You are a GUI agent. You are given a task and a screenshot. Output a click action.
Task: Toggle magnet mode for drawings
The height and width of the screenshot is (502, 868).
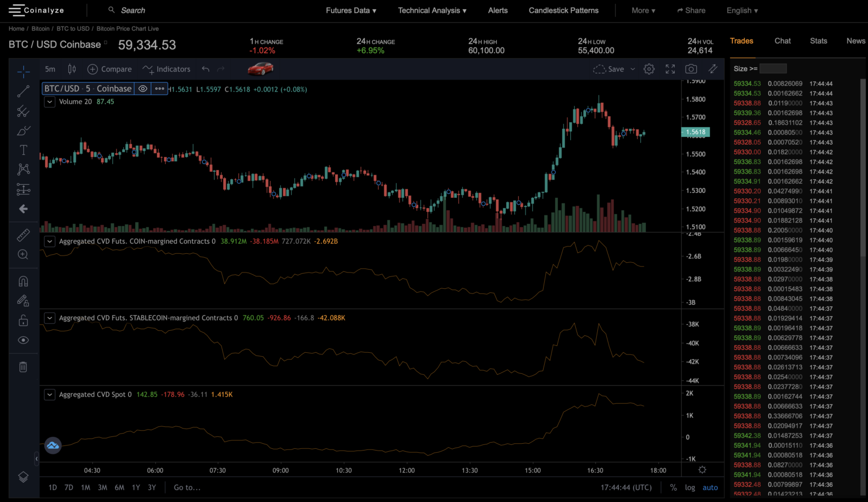tap(23, 281)
